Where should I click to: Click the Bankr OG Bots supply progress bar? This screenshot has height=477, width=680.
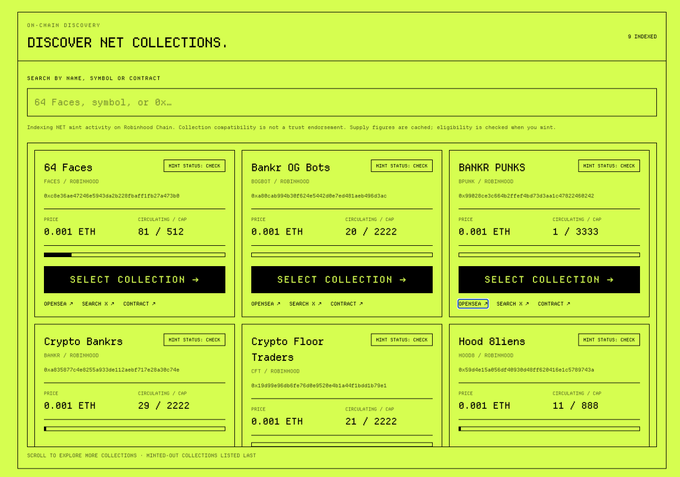tap(342, 255)
